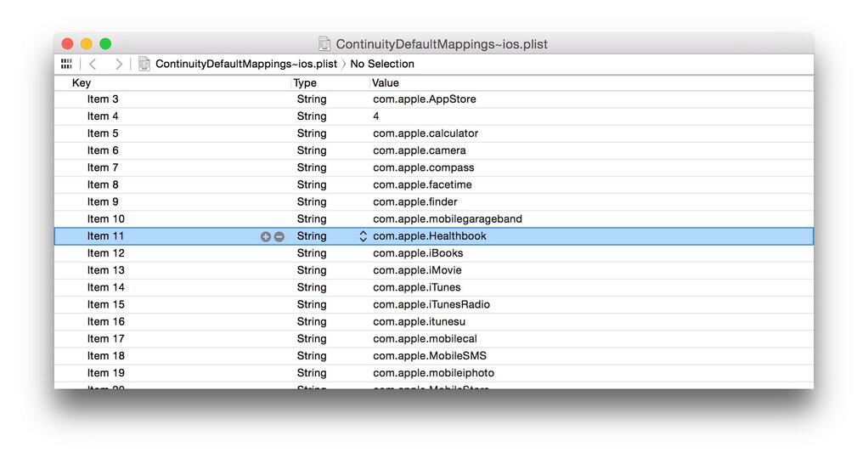Click the related items grid icon
The height and width of the screenshot is (464, 868).
click(x=66, y=64)
